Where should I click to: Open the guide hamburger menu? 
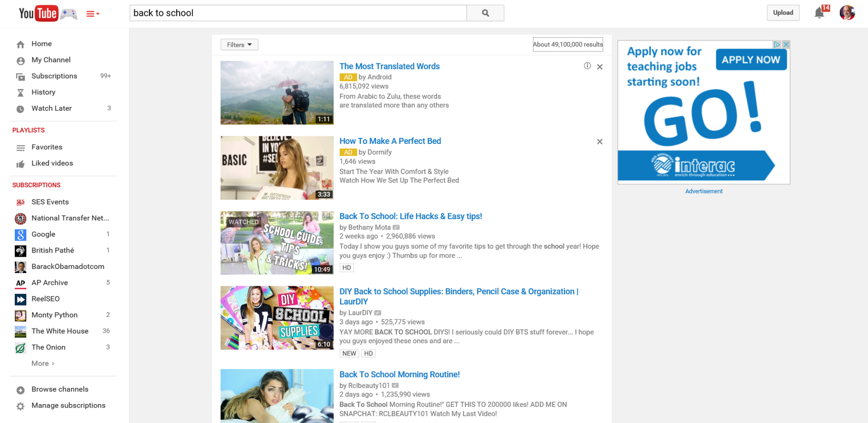tap(92, 14)
